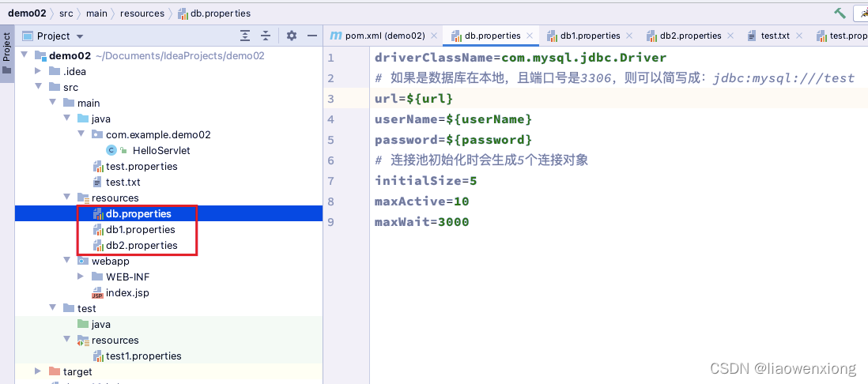Select test.txt in project tree
This screenshot has height=384, width=868.
[123, 182]
